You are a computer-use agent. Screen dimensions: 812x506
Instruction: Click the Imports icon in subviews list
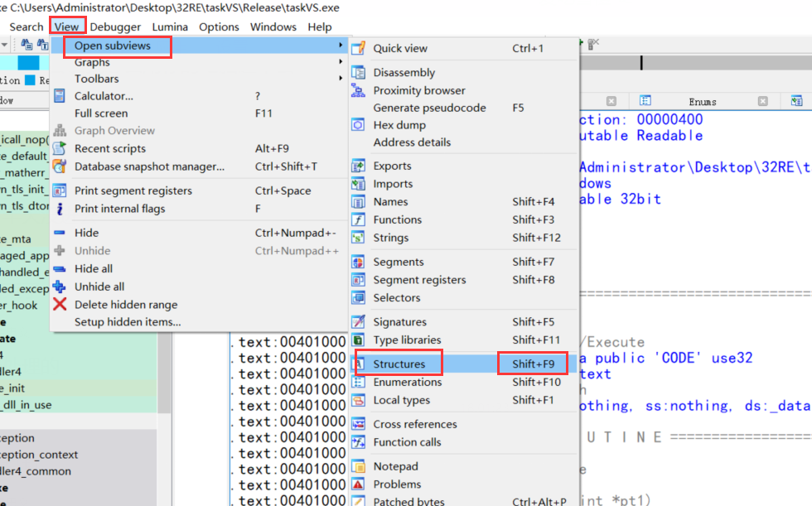(x=358, y=184)
